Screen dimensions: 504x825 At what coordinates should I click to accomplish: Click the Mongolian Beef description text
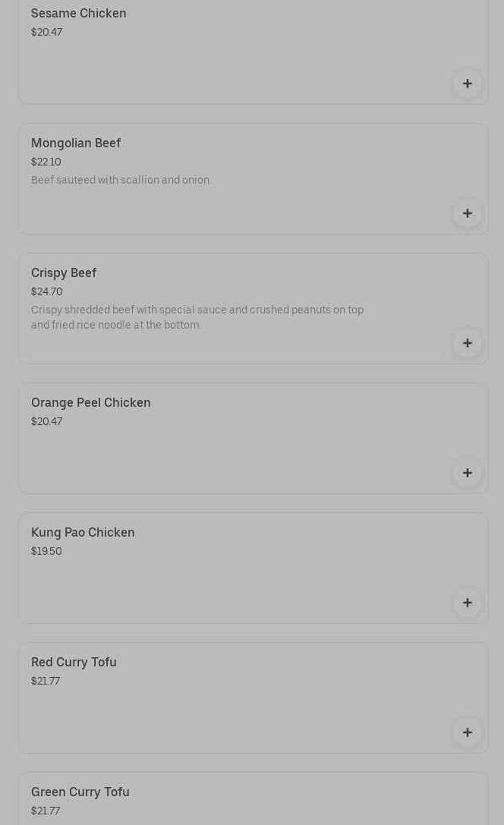tap(121, 181)
